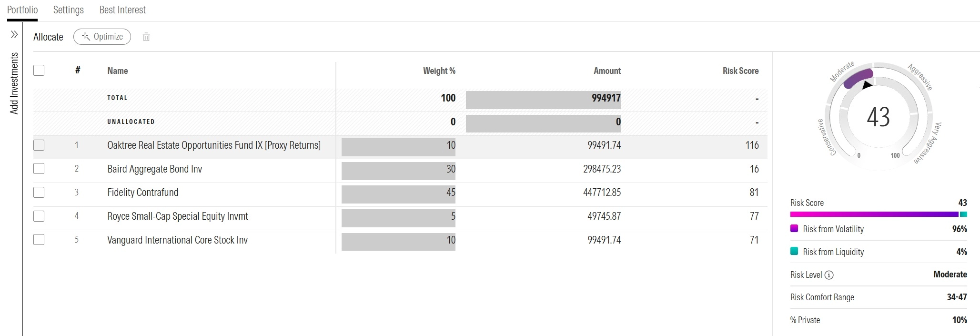Select the Baird Aggregate Bond Inv name
Screen dimensions: 980x336
(155, 169)
